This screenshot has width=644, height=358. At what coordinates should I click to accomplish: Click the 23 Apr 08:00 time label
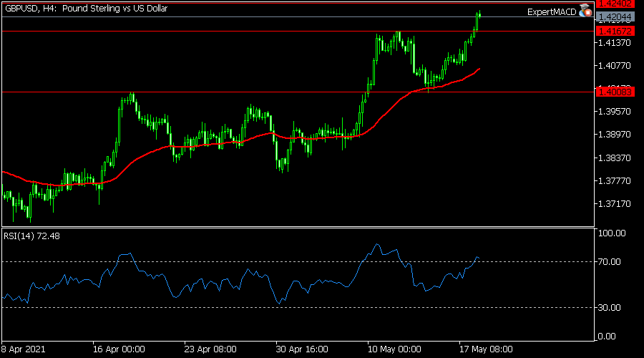pyautogui.click(x=210, y=349)
